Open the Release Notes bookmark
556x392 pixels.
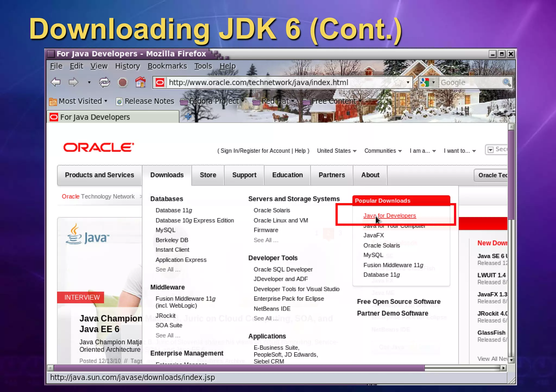(x=145, y=101)
